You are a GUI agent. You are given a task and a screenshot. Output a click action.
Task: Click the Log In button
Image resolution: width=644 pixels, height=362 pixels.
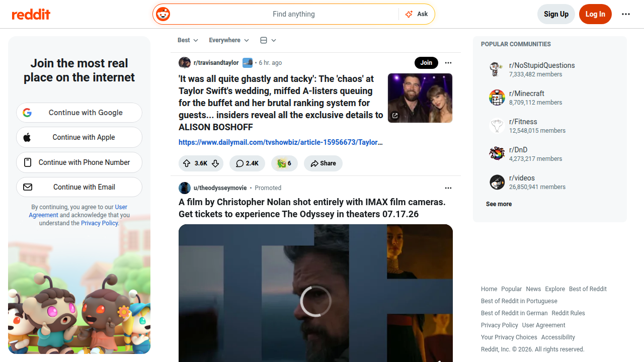click(x=595, y=14)
